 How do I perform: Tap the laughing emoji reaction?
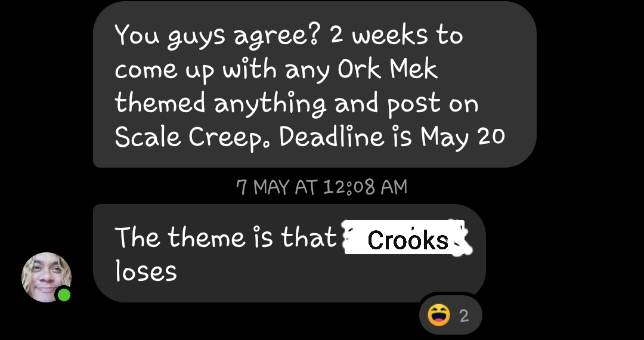point(439,316)
